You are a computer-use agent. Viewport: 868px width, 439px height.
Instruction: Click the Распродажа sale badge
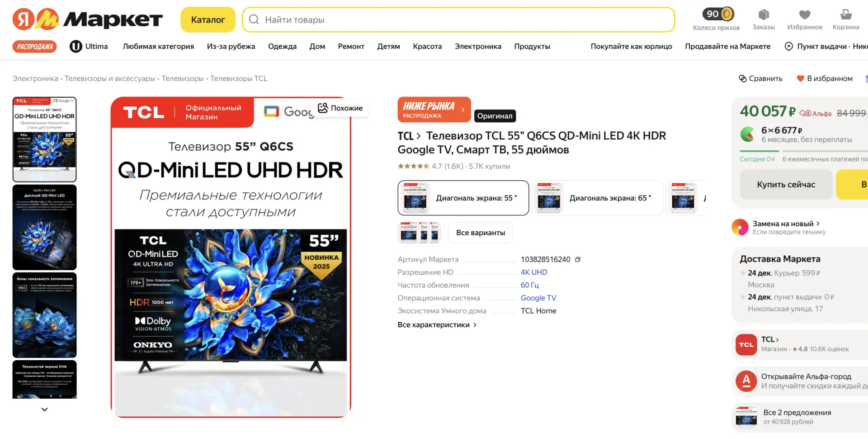coord(35,46)
